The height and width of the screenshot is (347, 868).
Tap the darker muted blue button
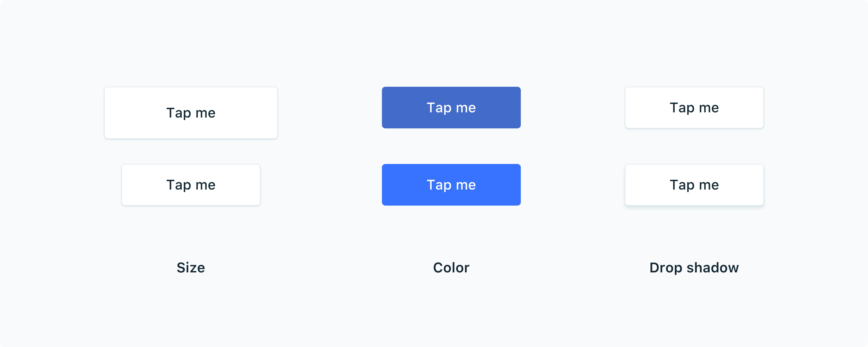(451, 108)
